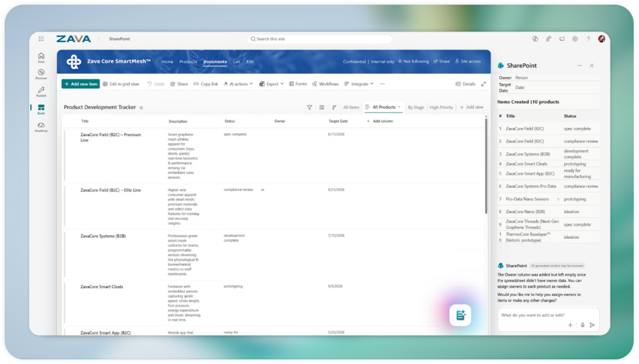Select the Publish icon in the sidebar
Image resolution: width=639 pixels, height=364 pixels.
[x=41, y=92]
